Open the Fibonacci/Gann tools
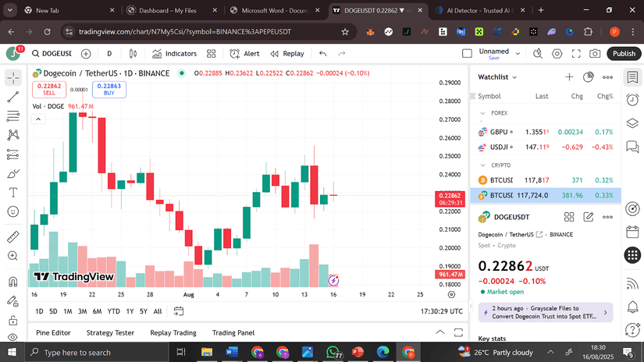644x362 pixels. (13, 115)
